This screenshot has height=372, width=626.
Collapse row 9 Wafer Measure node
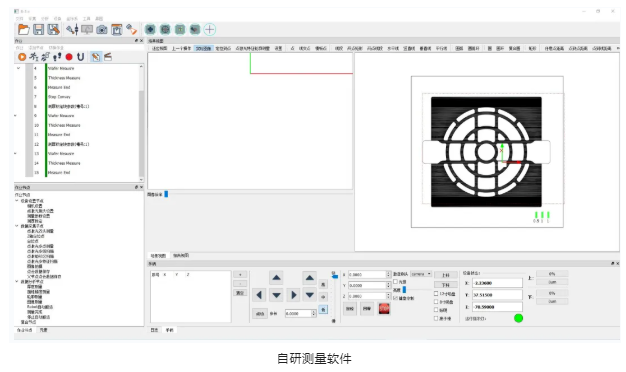(x=15, y=116)
